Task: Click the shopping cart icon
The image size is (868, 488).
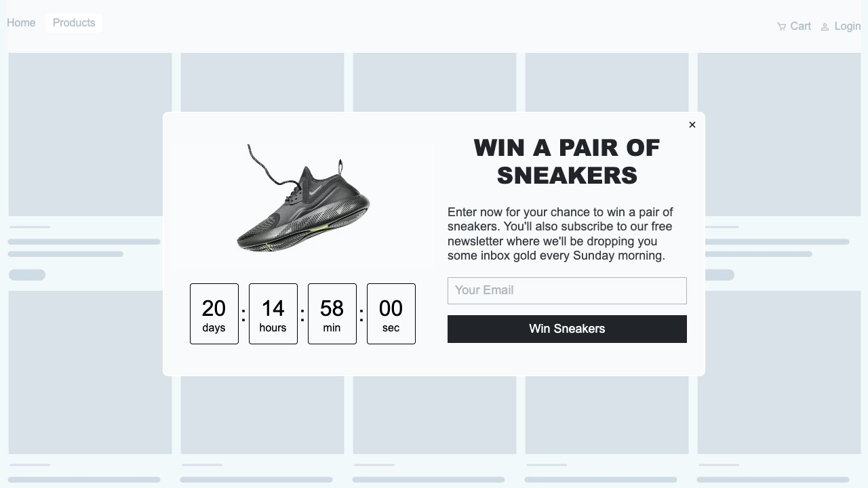Action: [781, 26]
